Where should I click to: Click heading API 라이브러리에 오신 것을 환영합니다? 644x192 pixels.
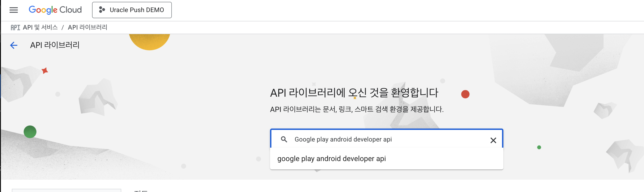tap(354, 93)
